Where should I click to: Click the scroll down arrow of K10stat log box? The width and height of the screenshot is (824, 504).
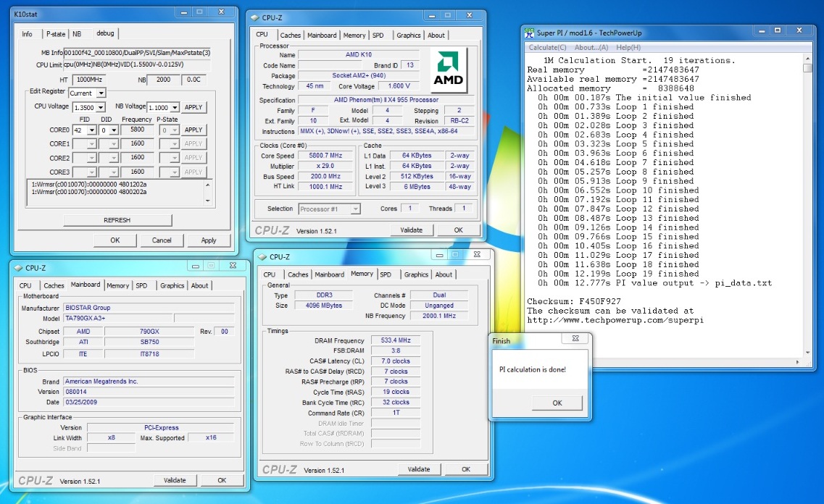[x=207, y=201]
